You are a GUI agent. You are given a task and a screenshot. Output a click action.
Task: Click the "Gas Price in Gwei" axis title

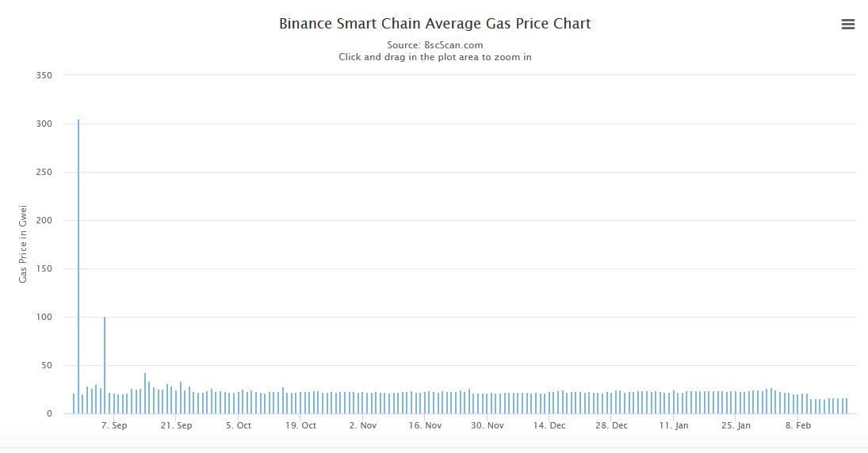tap(23, 243)
